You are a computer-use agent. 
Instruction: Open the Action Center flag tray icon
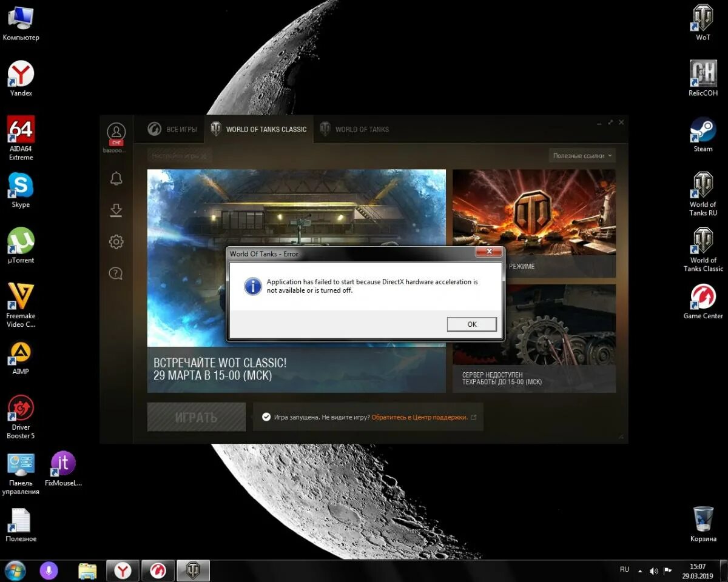click(667, 570)
